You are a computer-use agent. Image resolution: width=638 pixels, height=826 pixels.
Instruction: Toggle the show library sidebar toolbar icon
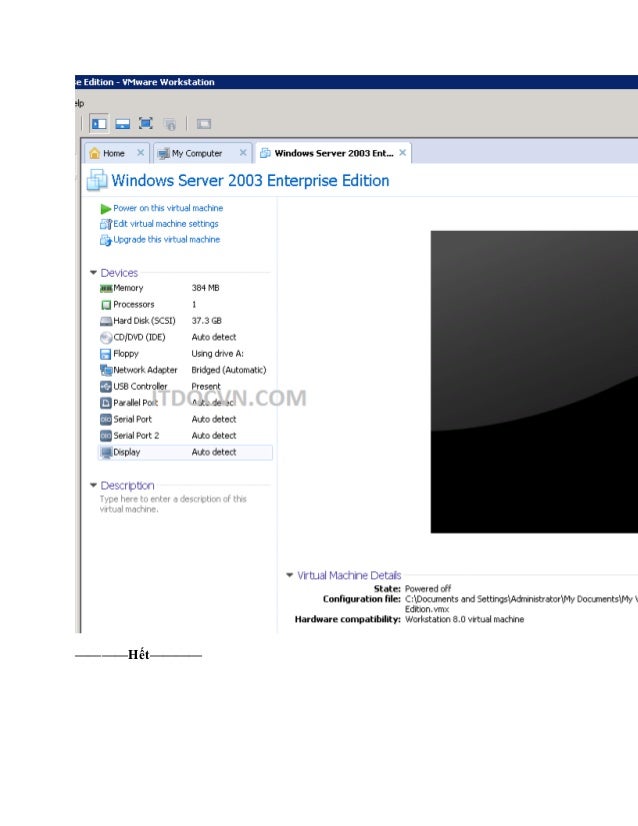(x=99, y=124)
